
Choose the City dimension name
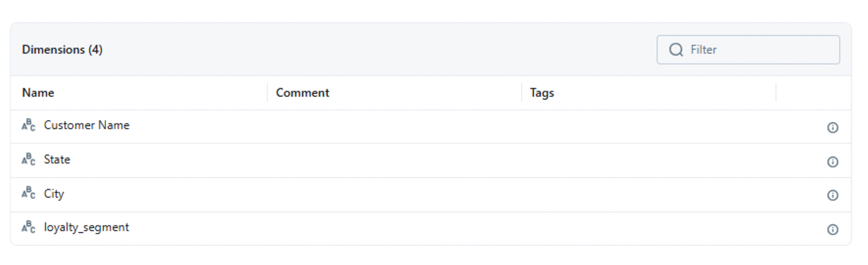tap(54, 194)
